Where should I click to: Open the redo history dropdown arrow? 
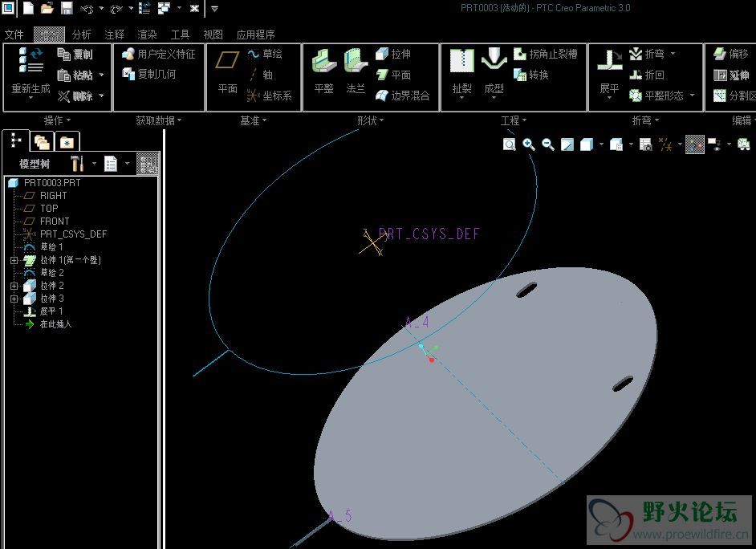(131, 8)
